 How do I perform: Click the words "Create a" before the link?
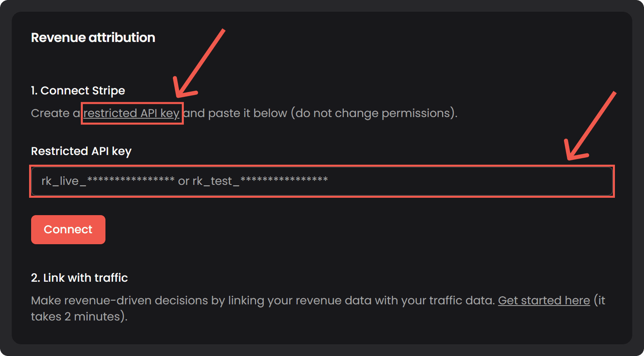click(x=55, y=113)
